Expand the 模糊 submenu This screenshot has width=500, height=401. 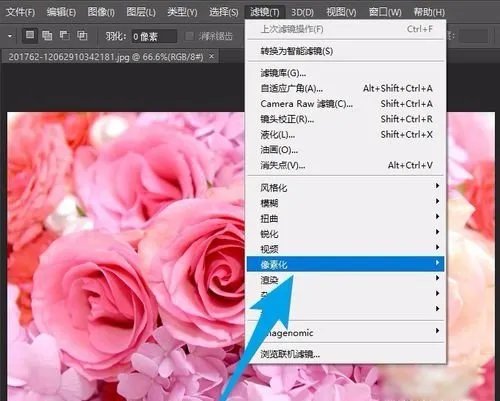coord(346,203)
